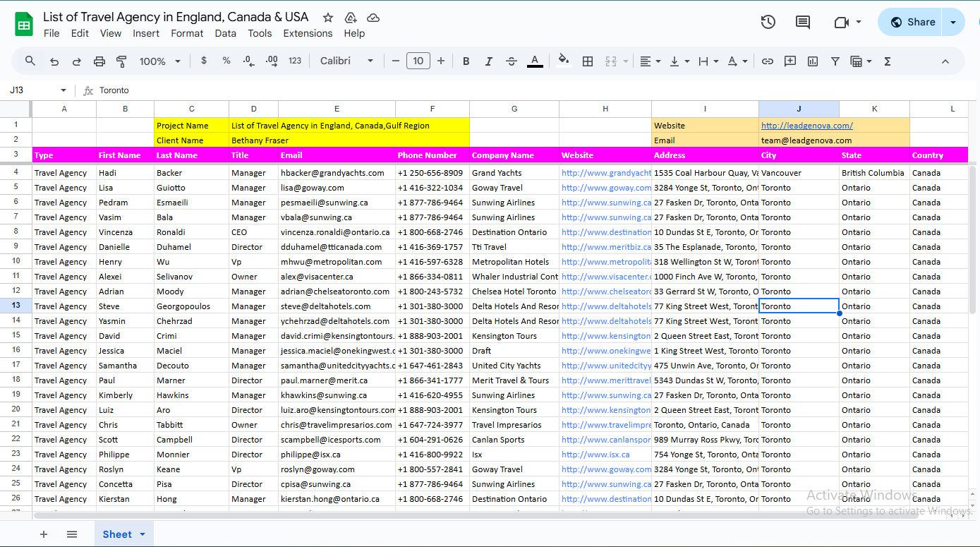The height and width of the screenshot is (547, 980).
Task: Click the Share button
Action: pyautogui.click(x=912, y=22)
